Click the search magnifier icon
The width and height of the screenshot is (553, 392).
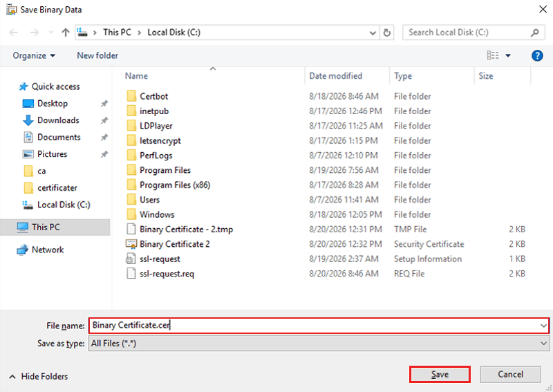534,32
